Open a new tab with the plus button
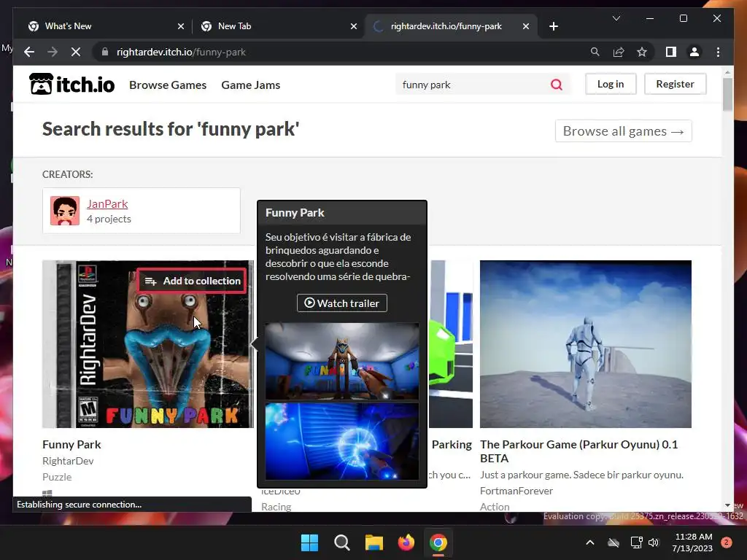This screenshot has height=560, width=747. pyautogui.click(x=554, y=26)
